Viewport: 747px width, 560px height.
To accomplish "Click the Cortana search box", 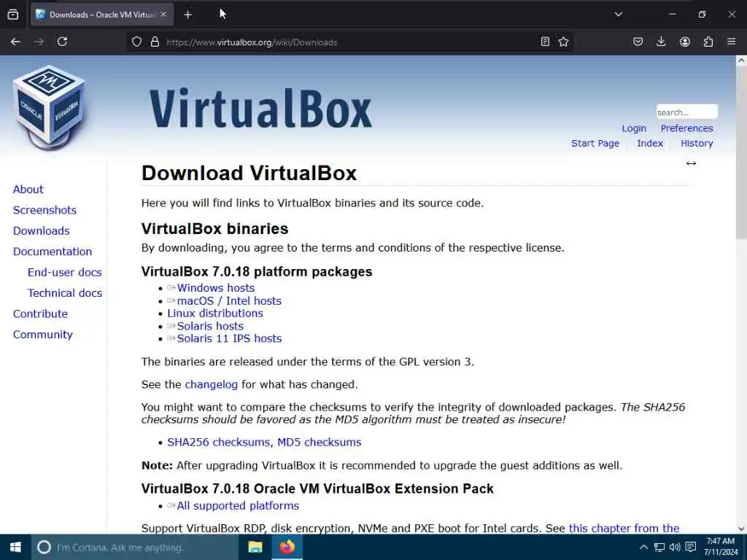I will (x=134, y=548).
